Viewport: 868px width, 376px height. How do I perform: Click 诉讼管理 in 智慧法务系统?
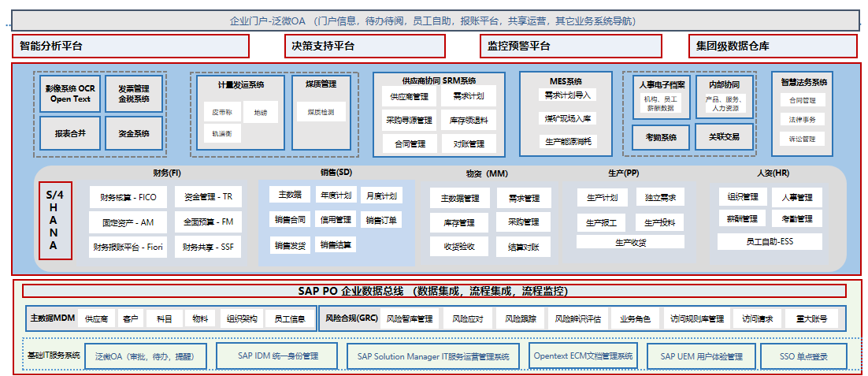coord(802,139)
